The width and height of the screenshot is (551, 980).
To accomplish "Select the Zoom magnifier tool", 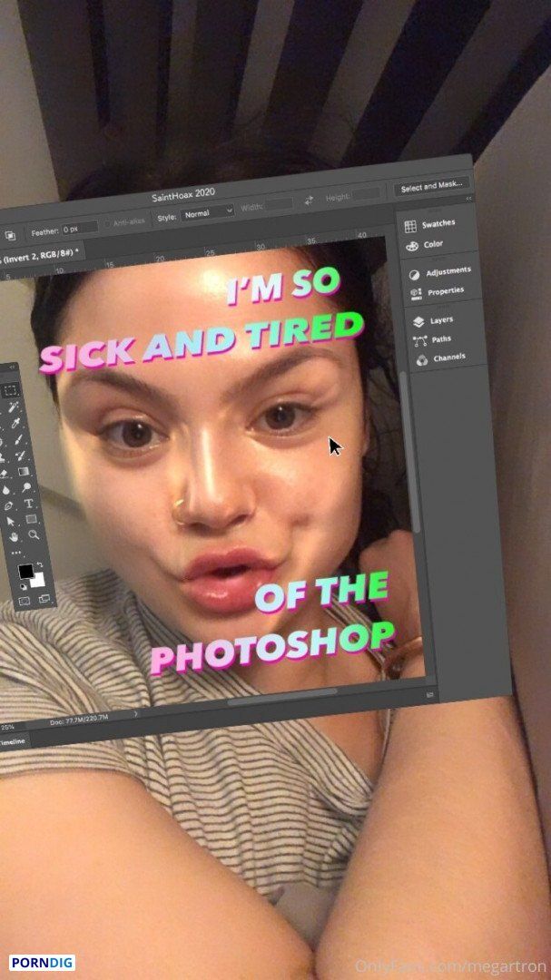I will [x=34, y=534].
